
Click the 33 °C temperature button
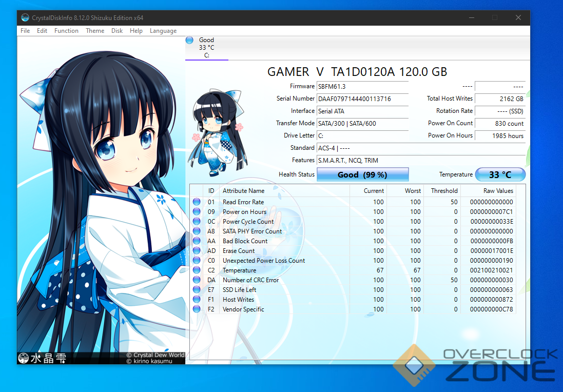500,174
